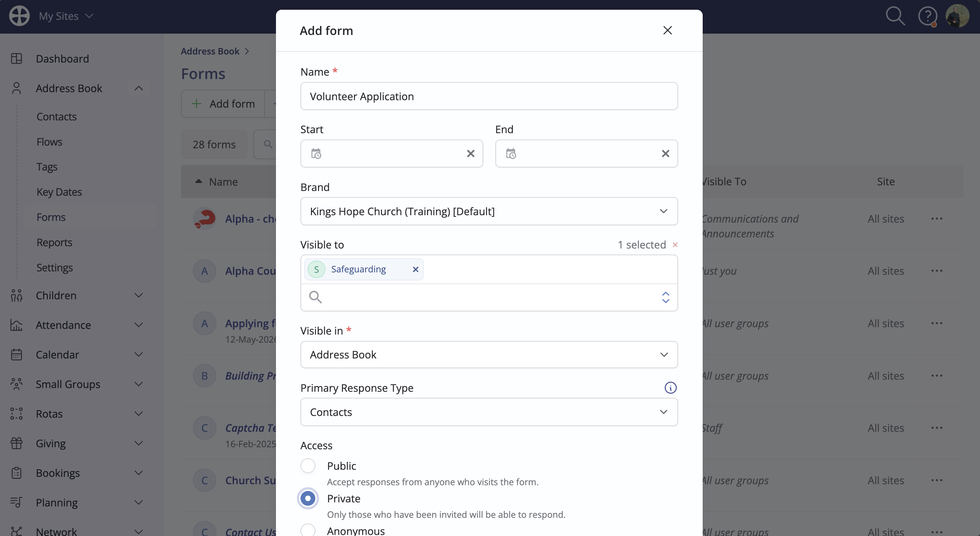Click the Giving gift icon
This screenshot has height=536, width=980.
coord(16,443)
